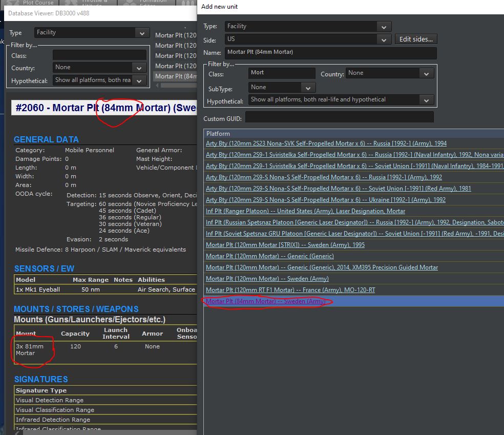Expand the Hypothetical dropdown in Database Viewer
The width and height of the screenshot is (504, 435).
tap(99, 80)
